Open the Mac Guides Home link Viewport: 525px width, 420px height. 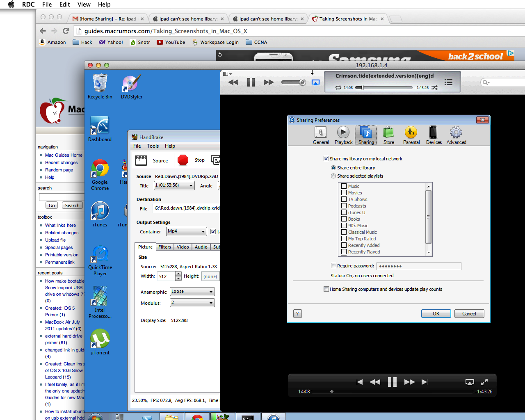[64, 155]
